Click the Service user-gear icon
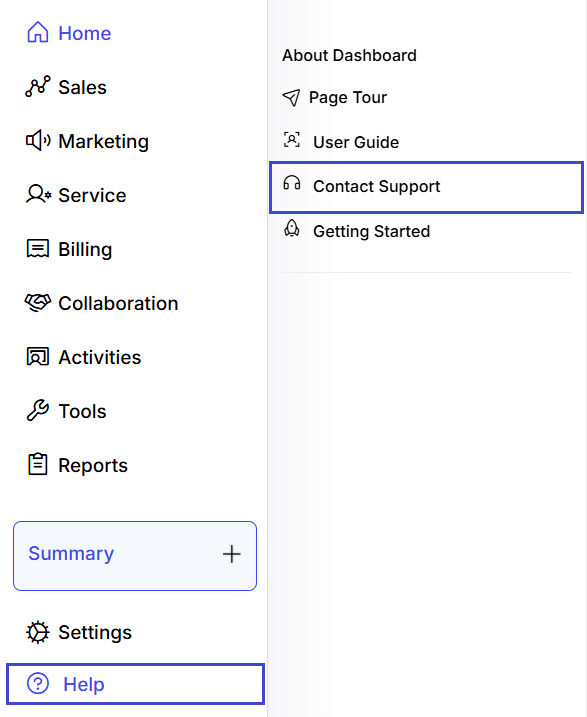The height and width of the screenshot is (717, 587). pyautogui.click(x=38, y=194)
